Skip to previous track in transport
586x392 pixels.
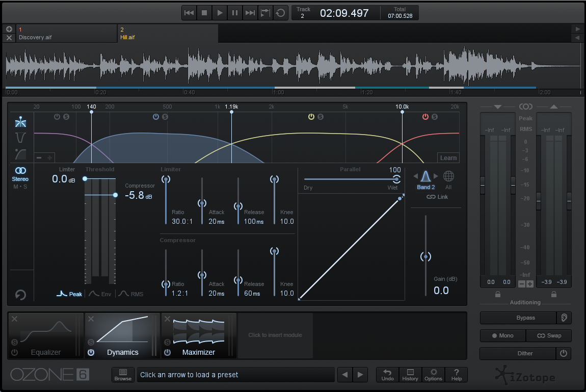click(x=189, y=13)
